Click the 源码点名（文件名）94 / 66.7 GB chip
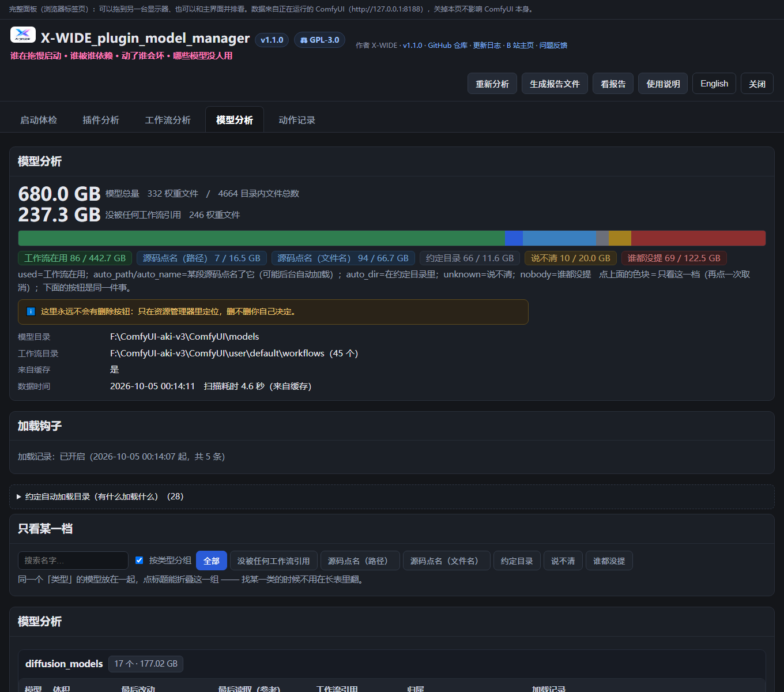The height and width of the screenshot is (692, 784). [x=343, y=258]
